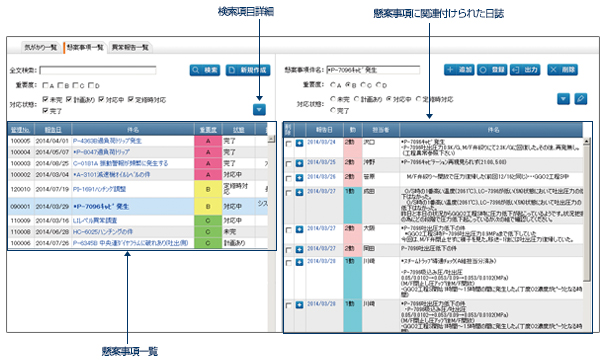Toggle search filter 重要度 B checkbox
The image size is (600, 363).
[60, 85]
